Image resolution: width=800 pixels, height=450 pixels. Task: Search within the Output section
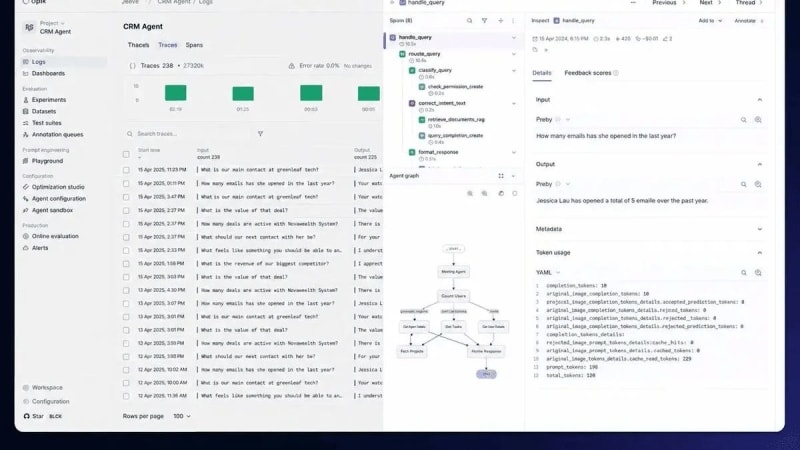click(743, 184)
